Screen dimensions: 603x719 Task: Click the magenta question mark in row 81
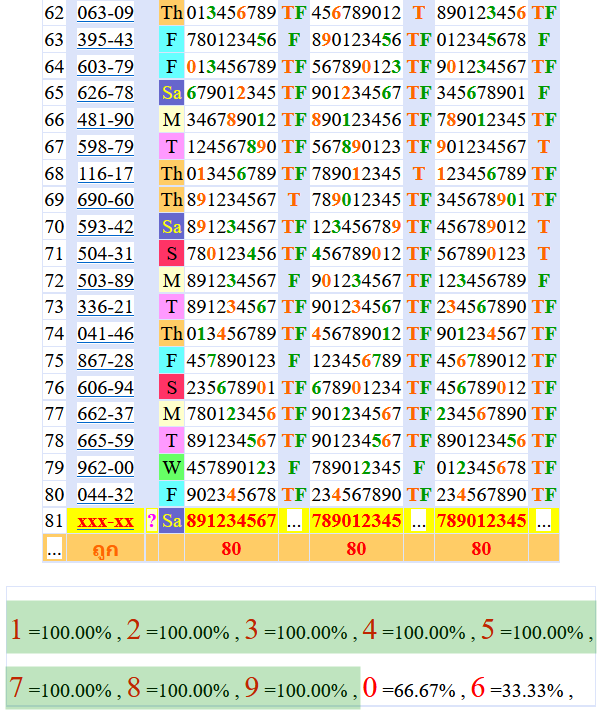pyautogui.click(x=151, y=521)
